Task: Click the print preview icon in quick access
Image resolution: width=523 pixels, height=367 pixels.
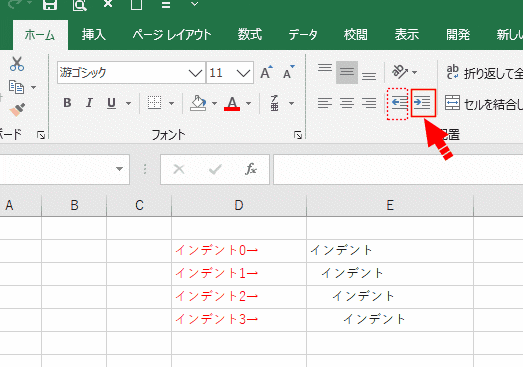Action: click(x=79, y=5)
